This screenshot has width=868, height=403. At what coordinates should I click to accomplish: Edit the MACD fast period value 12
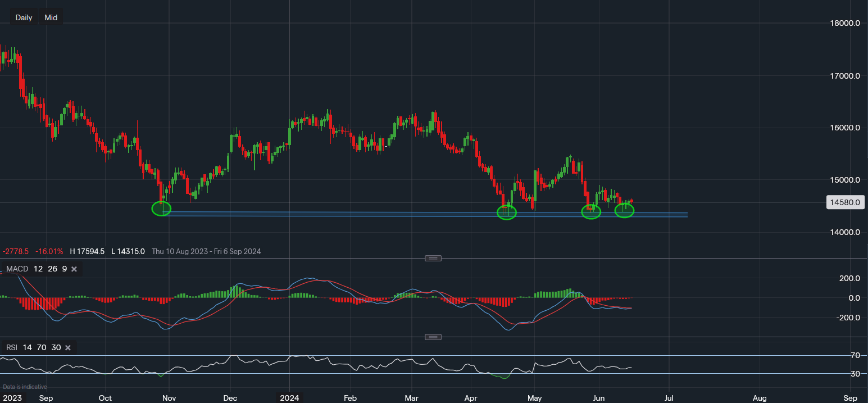coord(38,269)
